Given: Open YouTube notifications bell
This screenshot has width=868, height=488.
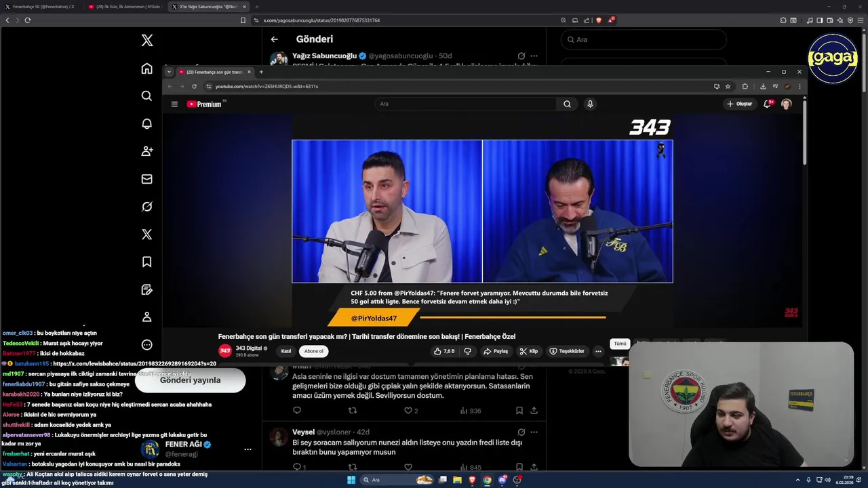Looking at the screenshot, I should pos(768,104).
